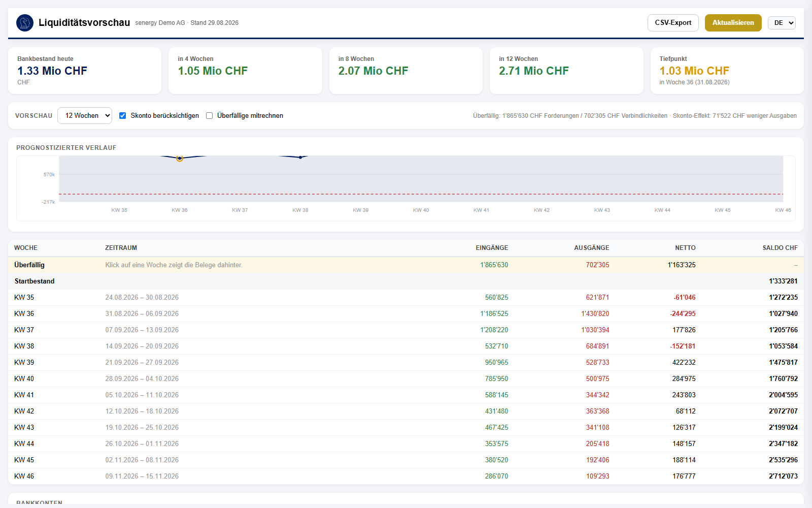
Task: Click the KW 44 axis label in chart
Action: tap(662, 210)
